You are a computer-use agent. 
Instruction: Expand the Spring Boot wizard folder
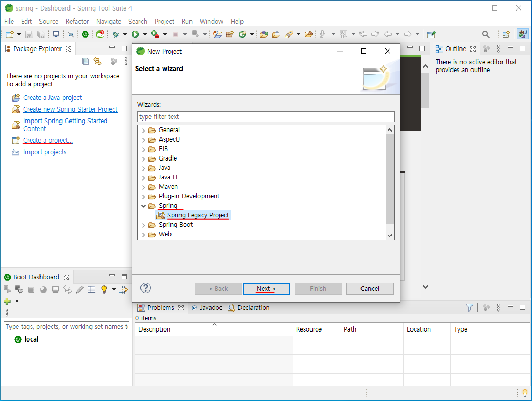pos(143,225)
